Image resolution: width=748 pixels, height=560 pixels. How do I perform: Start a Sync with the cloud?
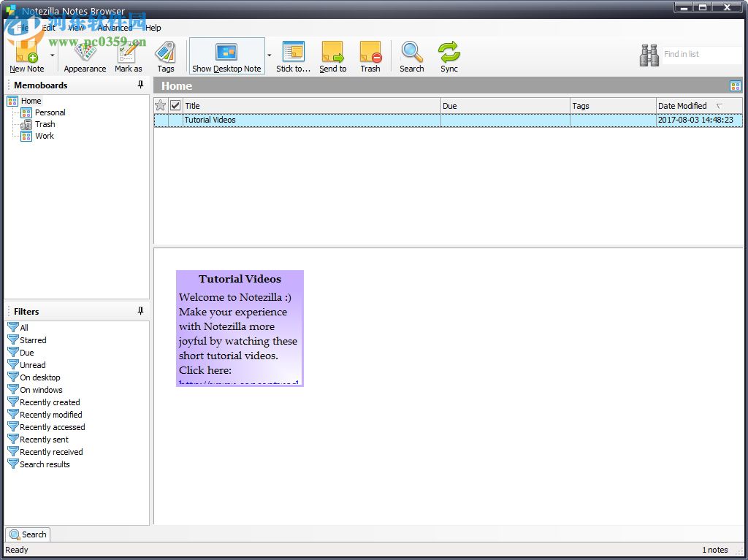[x=449, y=55]
